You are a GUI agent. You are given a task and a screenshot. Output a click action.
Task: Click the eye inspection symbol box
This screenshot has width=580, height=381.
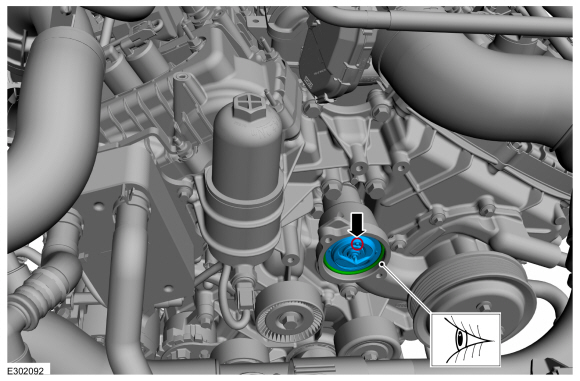coord(465,339)
